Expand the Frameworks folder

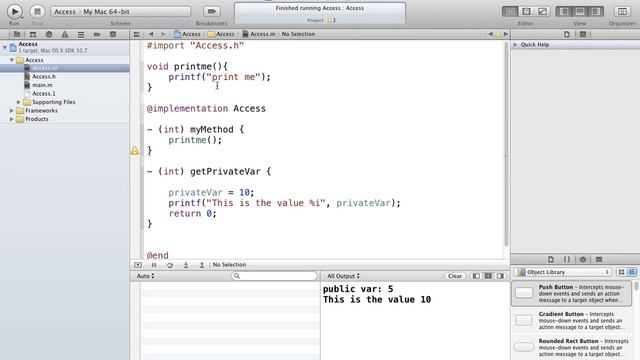pyautogui.click(x=12, y=111)
